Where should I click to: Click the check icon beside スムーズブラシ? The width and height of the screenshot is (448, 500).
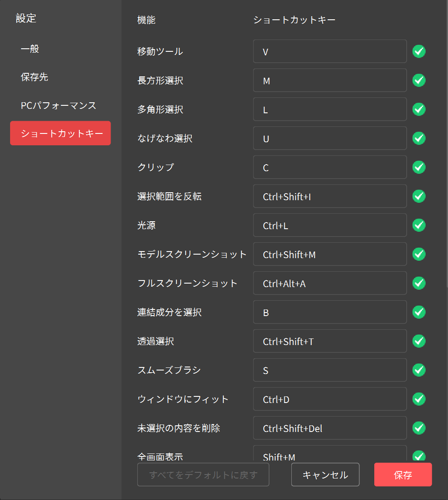pos(419,370)
